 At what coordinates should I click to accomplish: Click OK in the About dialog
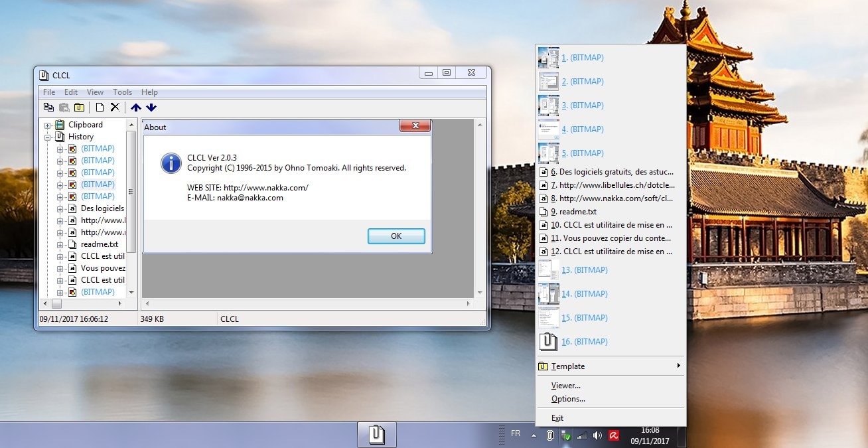point(396,236)
